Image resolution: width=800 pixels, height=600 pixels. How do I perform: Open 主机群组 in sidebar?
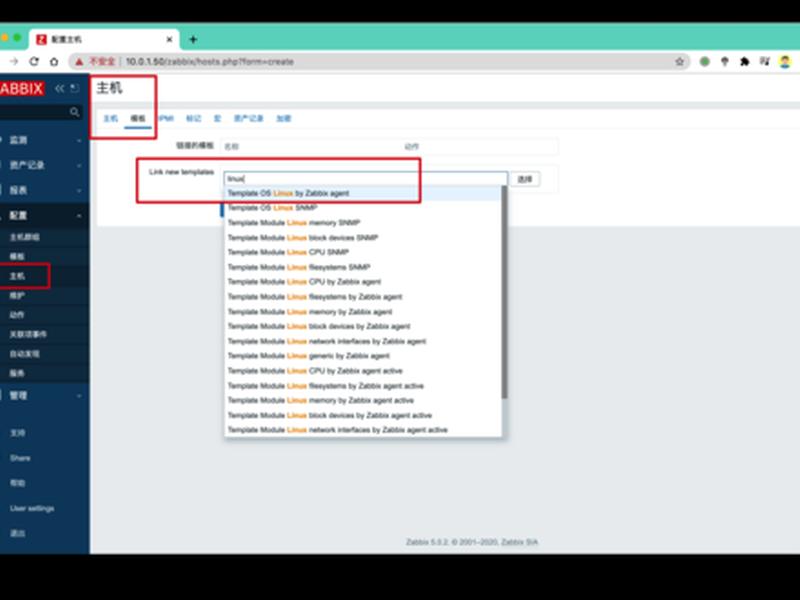tap(24, 237)
